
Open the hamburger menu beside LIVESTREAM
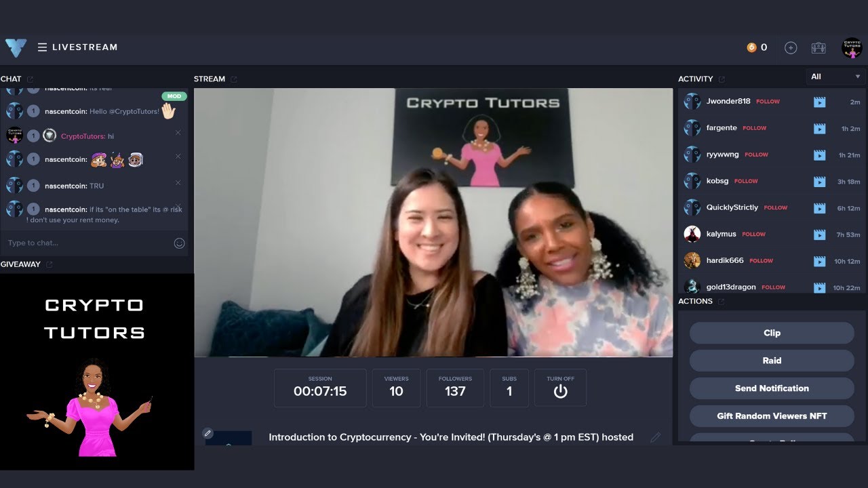point(42,47)
